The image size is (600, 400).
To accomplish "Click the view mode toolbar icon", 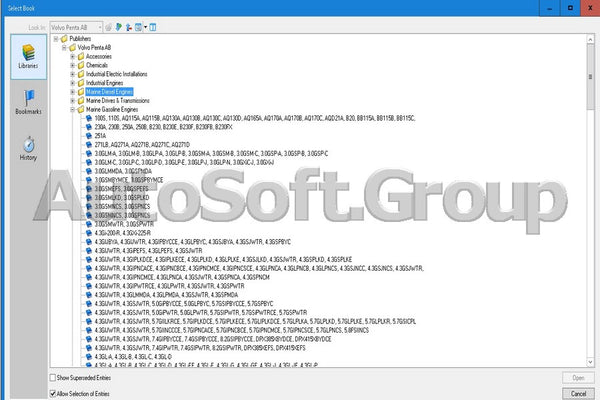I will point(138,27).
